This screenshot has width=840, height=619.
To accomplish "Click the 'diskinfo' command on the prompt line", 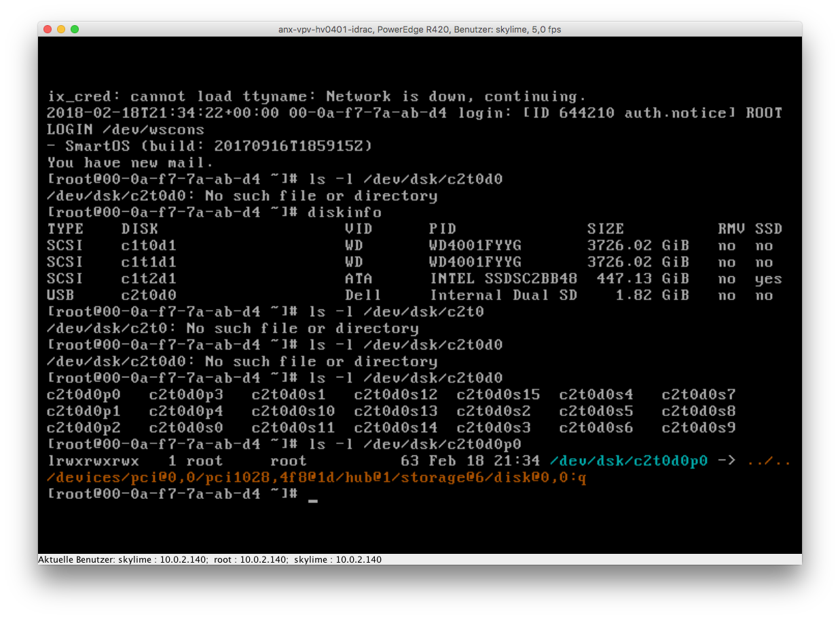I will click(344, 212).
